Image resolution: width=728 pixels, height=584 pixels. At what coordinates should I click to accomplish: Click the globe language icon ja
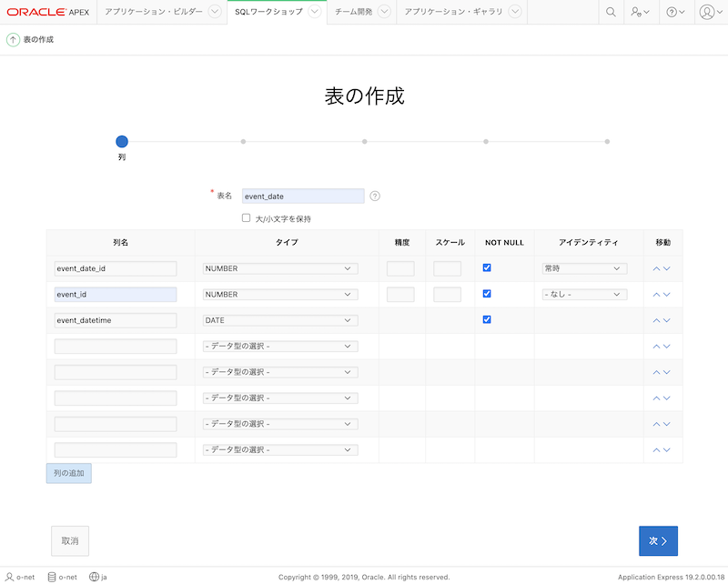pyautogui.click(x=94, y=577)
